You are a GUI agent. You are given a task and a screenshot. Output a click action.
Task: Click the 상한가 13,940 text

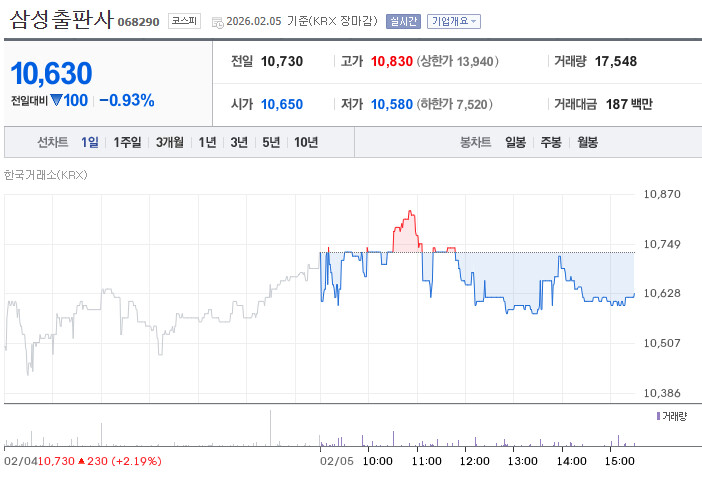(458, 61)
